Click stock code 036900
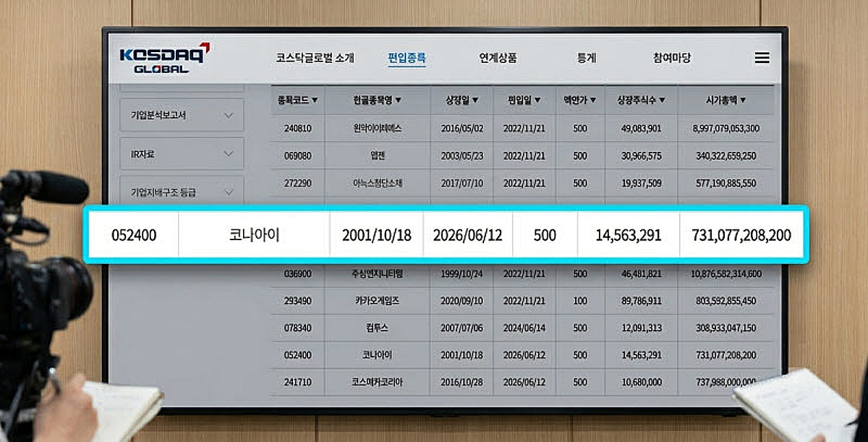The height and width of the screenshot is (442, 868). point(297,273)
